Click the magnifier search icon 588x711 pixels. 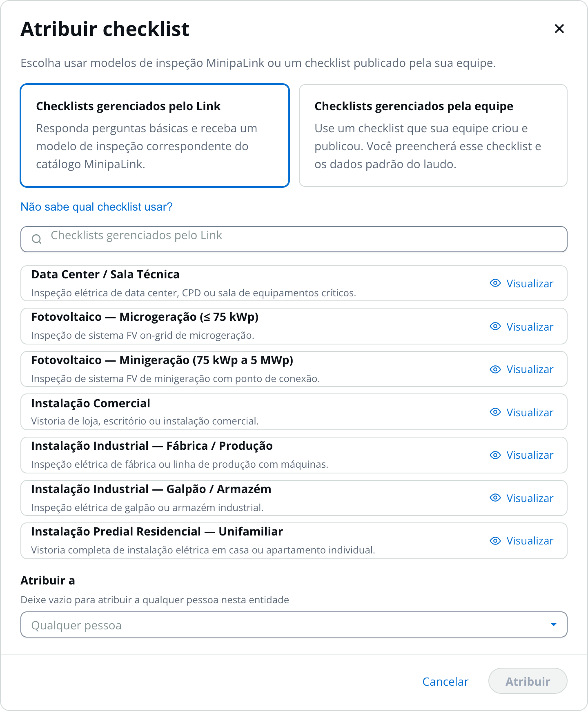(x=37, y=239)
